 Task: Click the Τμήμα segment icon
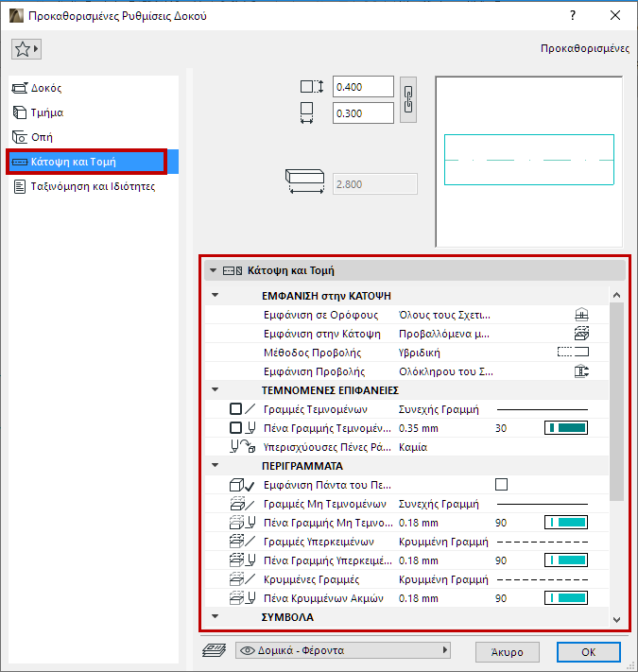click(x=20, y=112)
